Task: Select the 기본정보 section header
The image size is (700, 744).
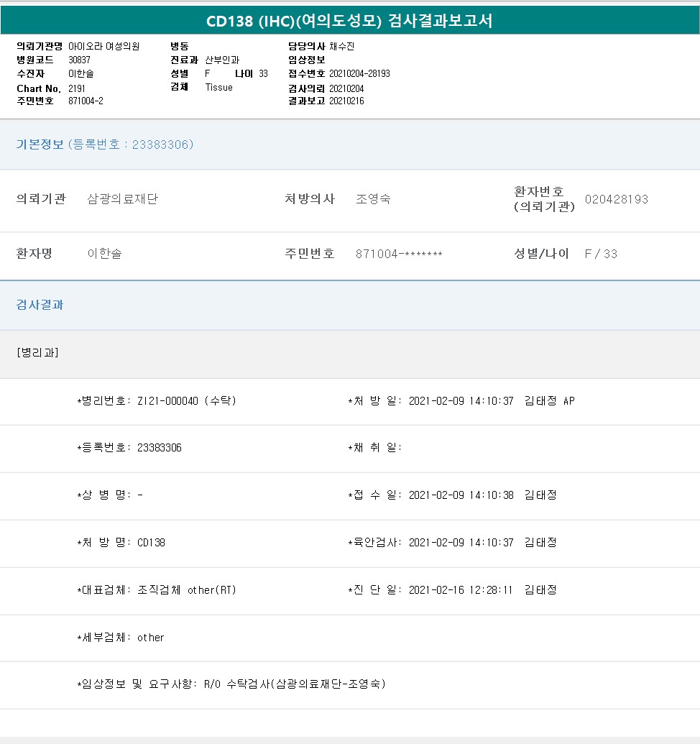Action: coord(40,144)
